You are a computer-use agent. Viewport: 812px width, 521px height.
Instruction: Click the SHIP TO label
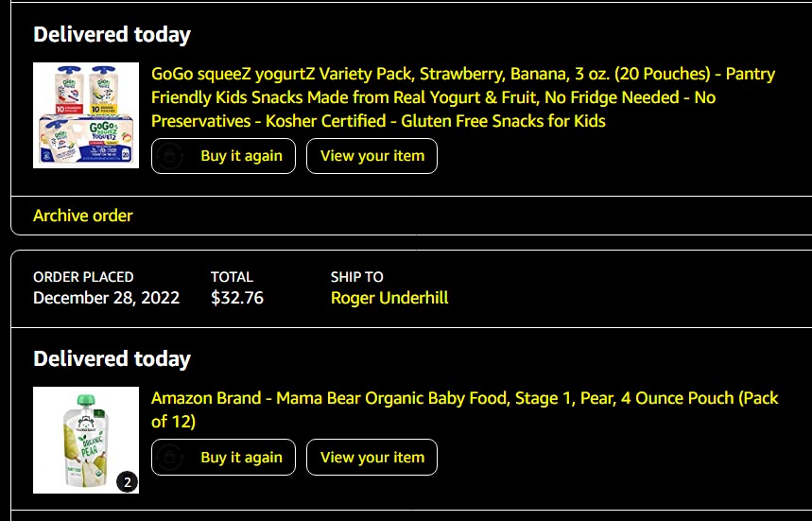(356, 277)
